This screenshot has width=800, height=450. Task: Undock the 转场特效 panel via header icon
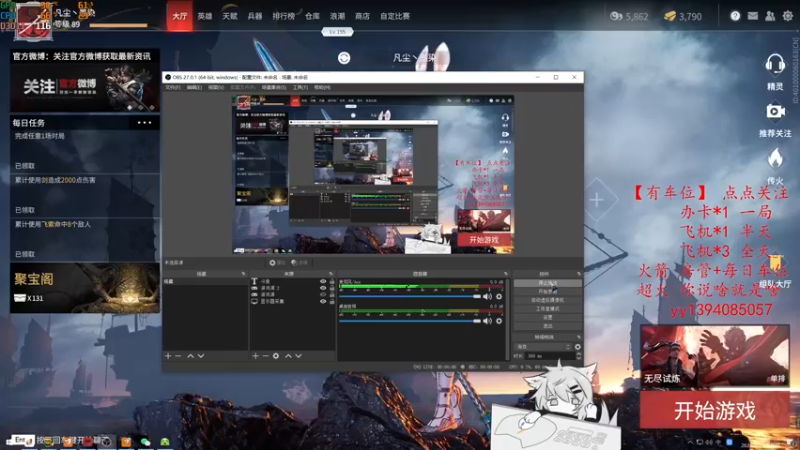pos(579,337)
